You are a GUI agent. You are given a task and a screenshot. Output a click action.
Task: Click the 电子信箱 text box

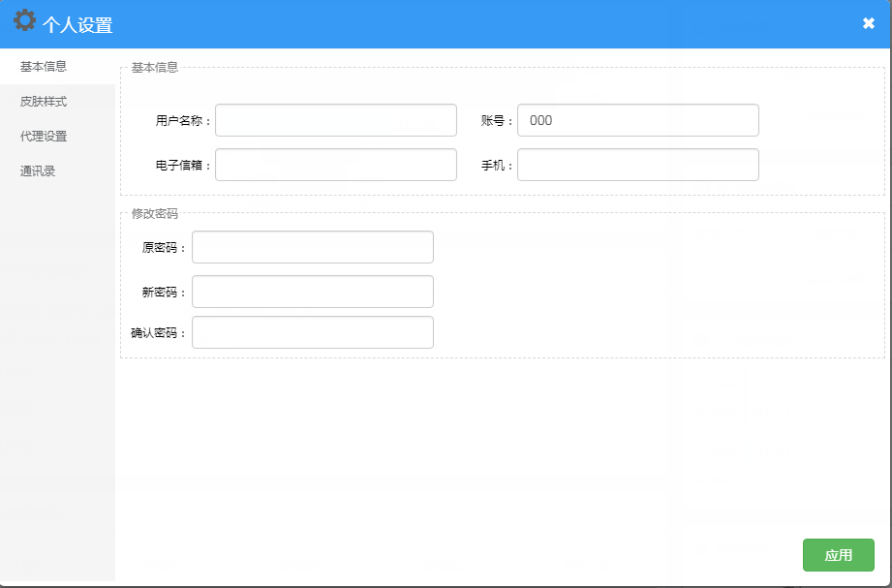click(x=335, y=165)
